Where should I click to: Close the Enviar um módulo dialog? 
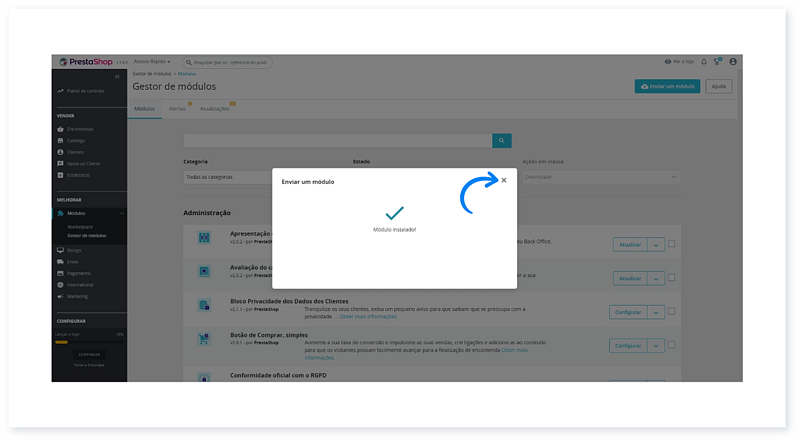click(504, 180)
